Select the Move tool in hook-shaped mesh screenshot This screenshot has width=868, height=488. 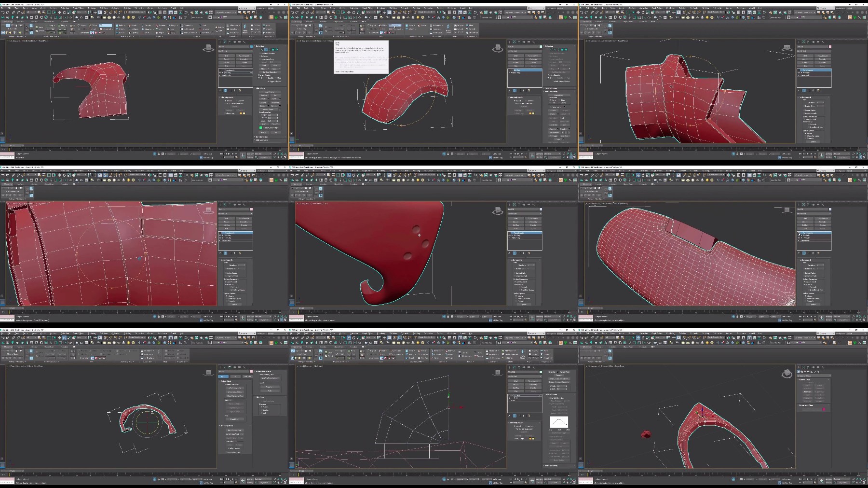click(x=59, y=12)
